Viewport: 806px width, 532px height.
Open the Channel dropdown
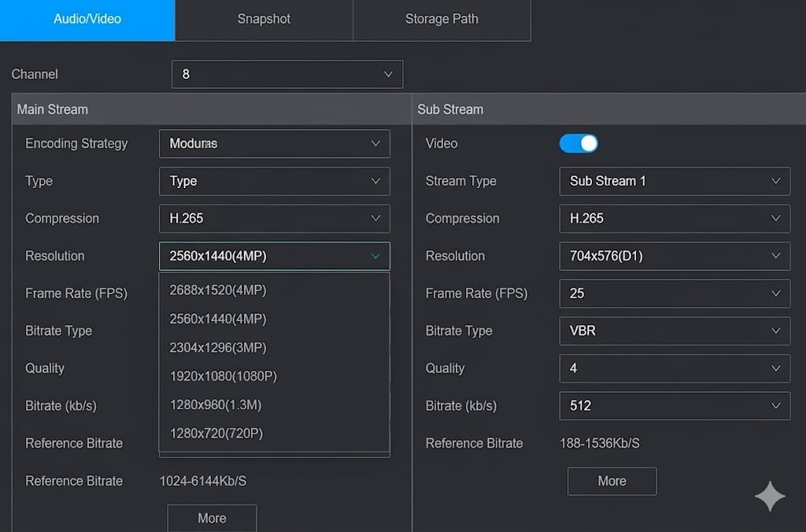coord(287,74)
